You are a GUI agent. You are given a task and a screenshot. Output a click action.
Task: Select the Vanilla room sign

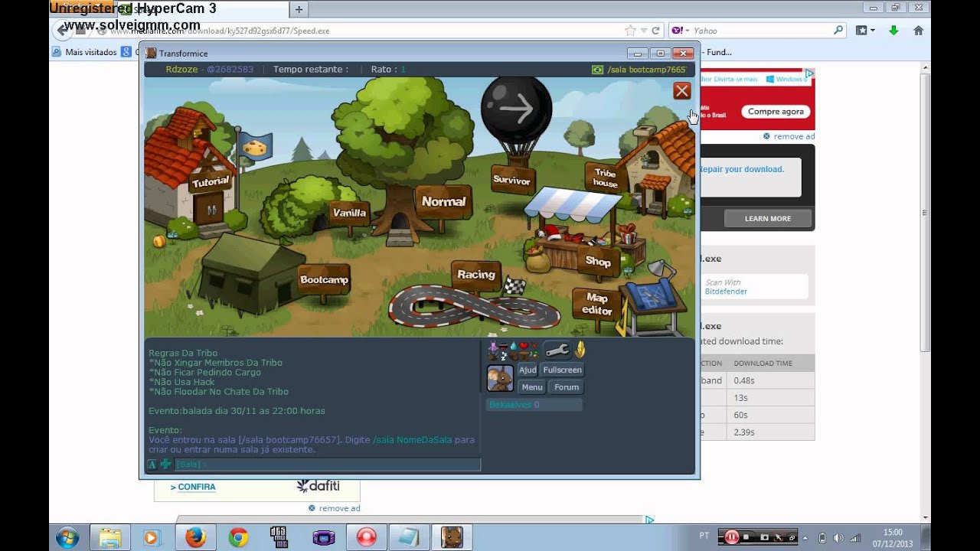(349, 213)
